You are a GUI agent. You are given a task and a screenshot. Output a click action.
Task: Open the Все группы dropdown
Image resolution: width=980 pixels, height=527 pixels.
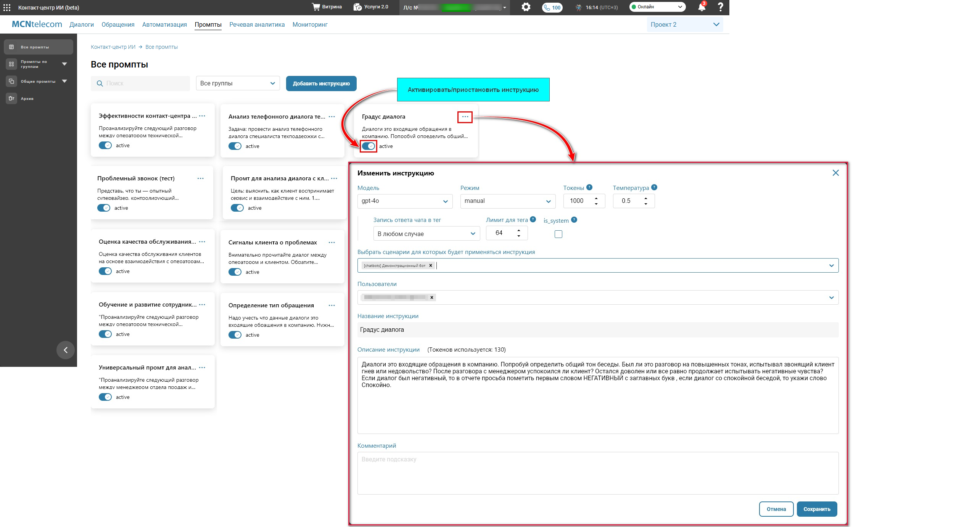(x=238, y=83)
